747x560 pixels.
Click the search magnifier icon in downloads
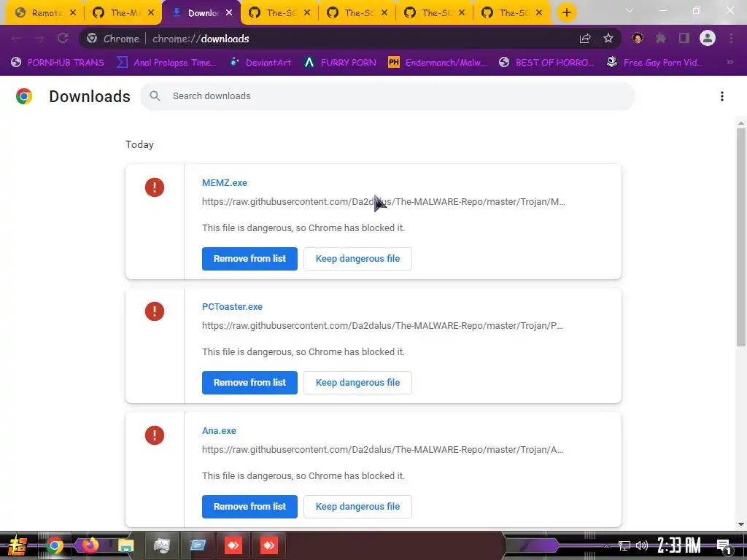coord(155,96)
